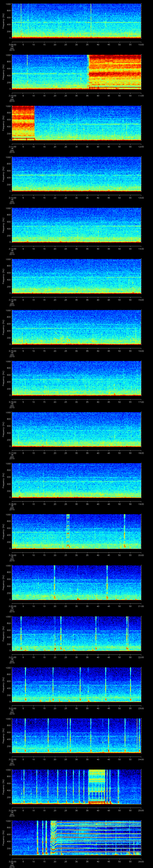
Task: Click the 17:00 end time label
Action: click(x=141, y=402)
